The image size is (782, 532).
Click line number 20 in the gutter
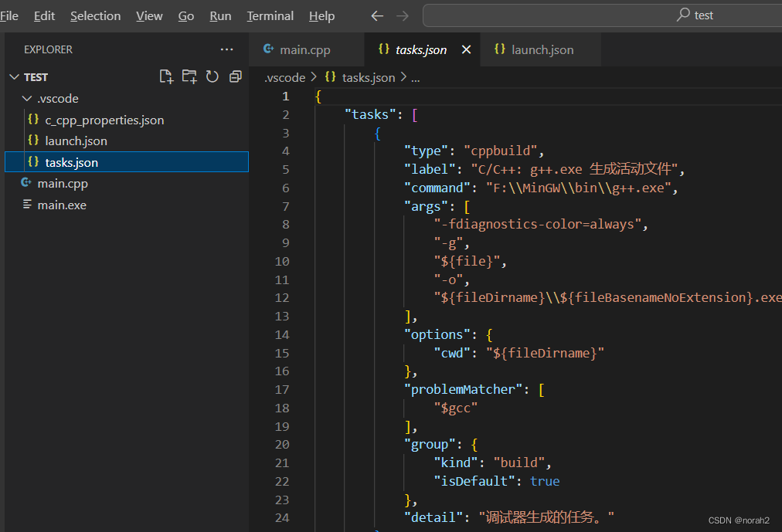[x=282, y=444]
